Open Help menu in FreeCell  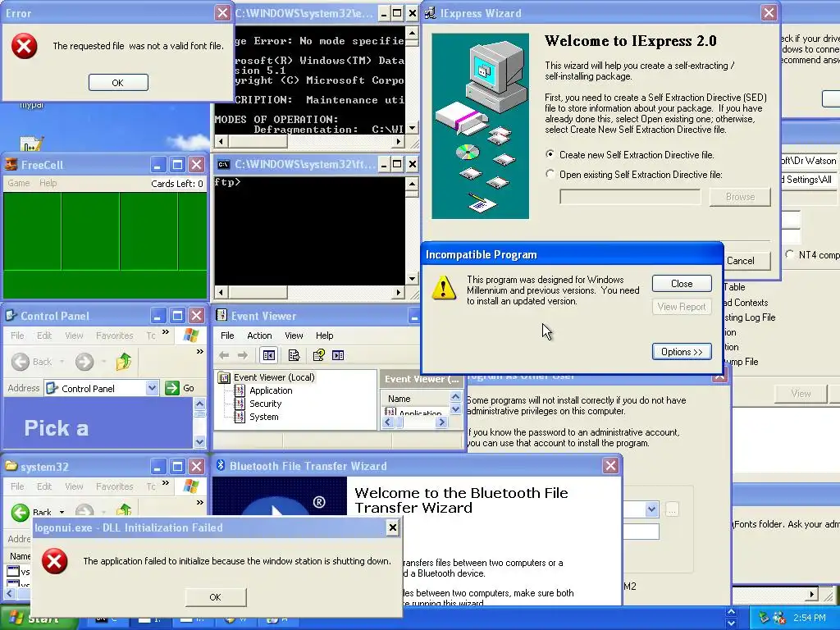click(x=48, y=183)
